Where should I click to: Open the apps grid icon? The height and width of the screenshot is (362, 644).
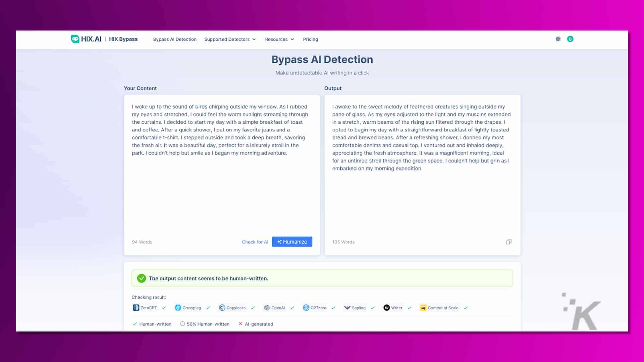point(558,39)
